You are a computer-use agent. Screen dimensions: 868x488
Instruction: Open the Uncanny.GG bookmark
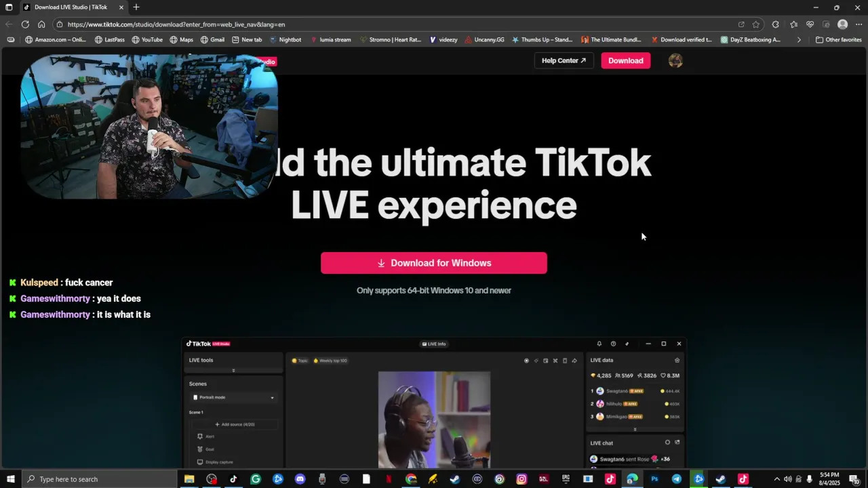(484, 40)
